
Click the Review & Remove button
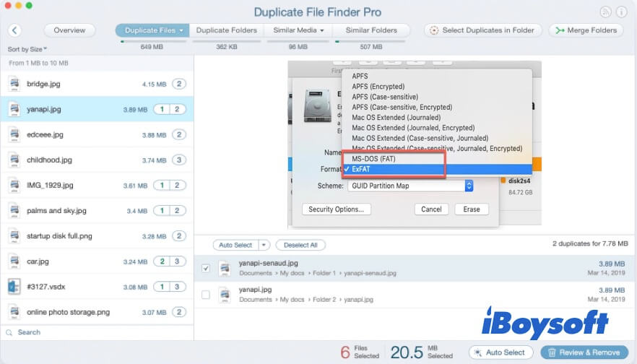click(x=584, y=352)
